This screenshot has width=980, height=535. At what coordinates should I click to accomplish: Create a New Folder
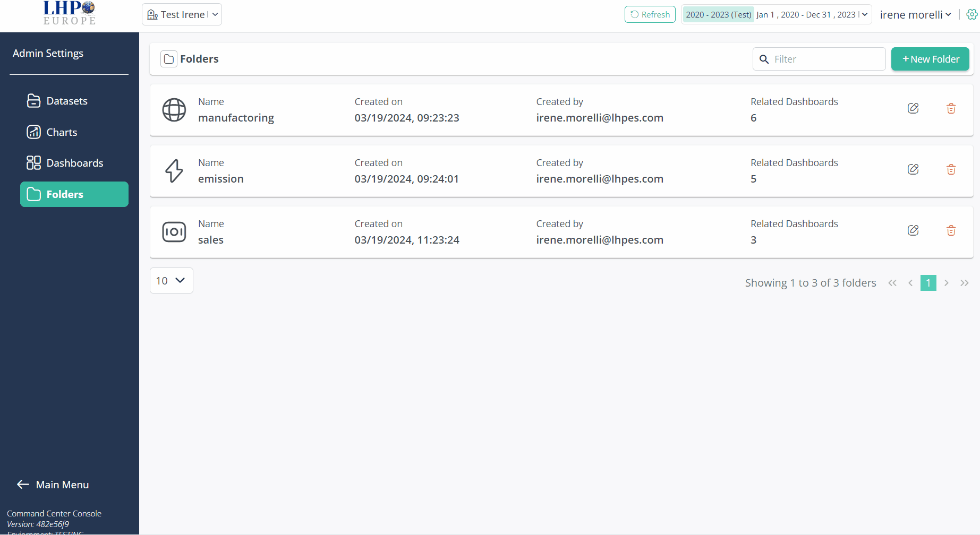coord(930,59)
